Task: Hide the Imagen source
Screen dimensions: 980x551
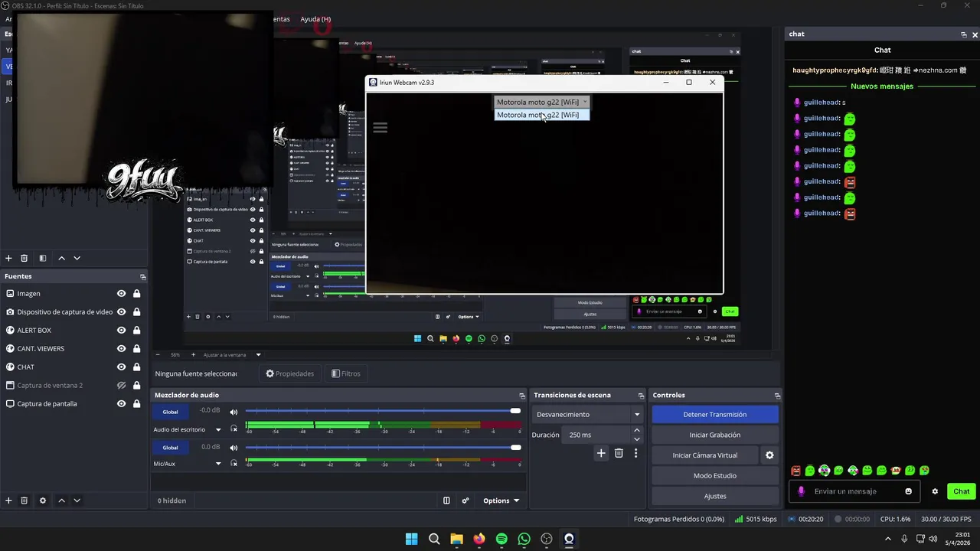Action: 121,294
